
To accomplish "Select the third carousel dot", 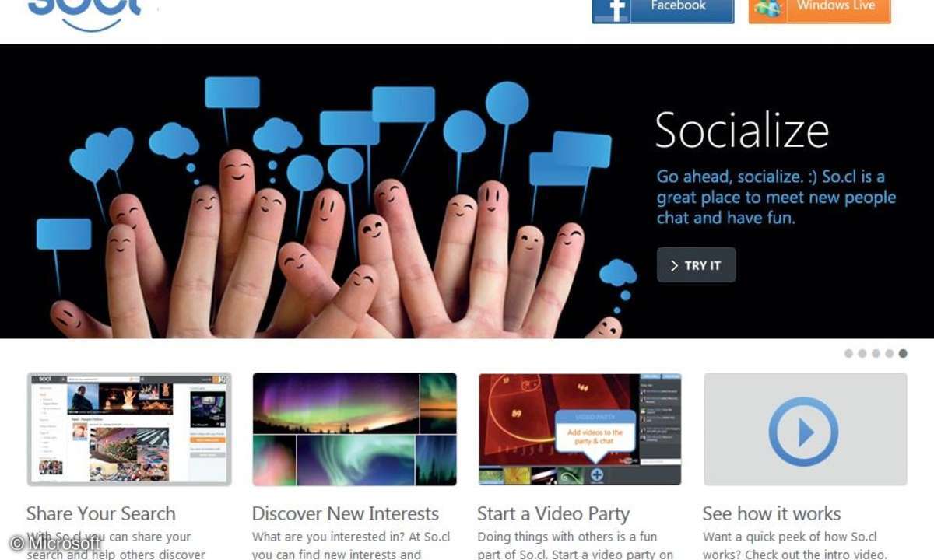I will [876, 353].
